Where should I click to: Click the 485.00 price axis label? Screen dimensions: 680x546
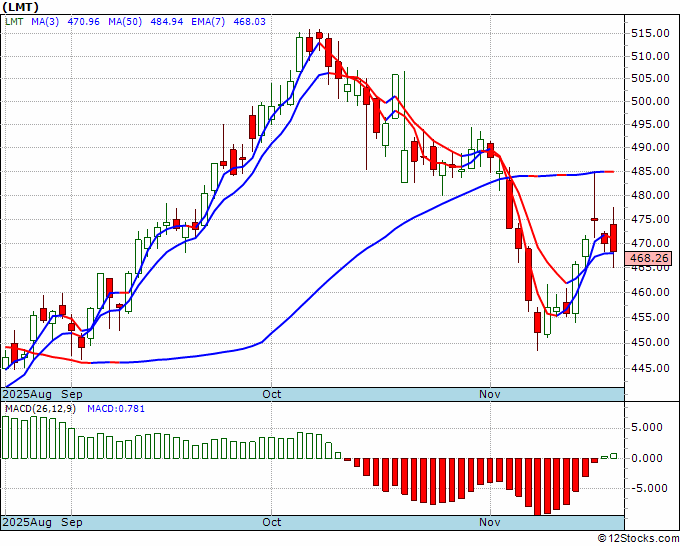[x=649, y=171]
